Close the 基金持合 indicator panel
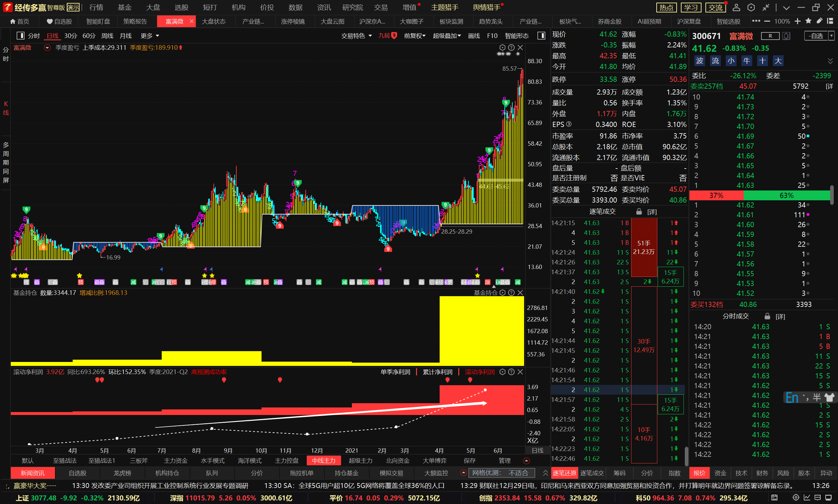The width and height of the screenshot is (838, 504). tap(520, 292)
